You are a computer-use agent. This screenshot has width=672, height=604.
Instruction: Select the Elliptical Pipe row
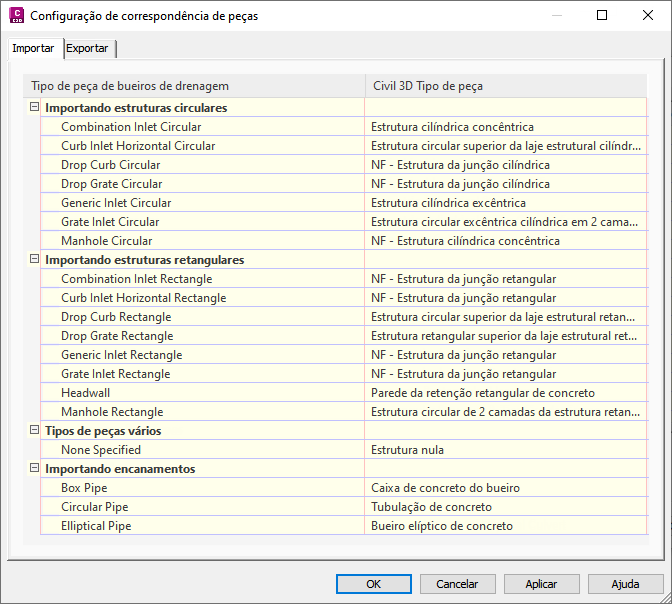(x=96, y=526)
